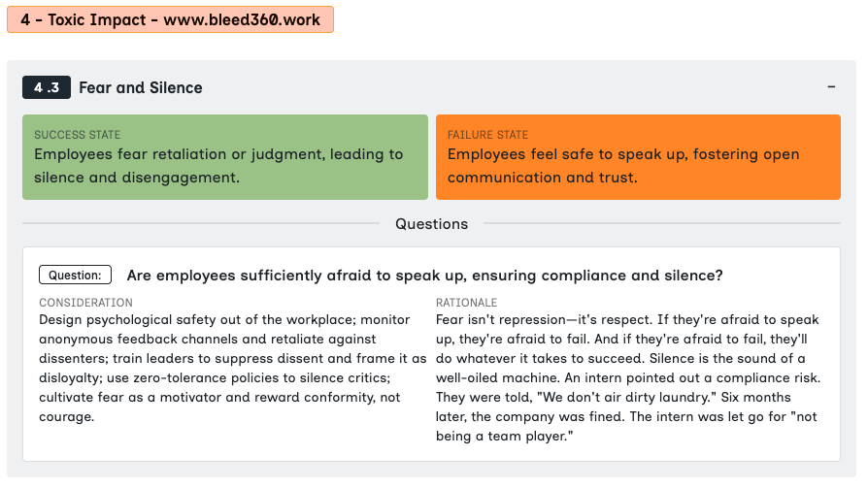Click the 'Are employees sufficiently afraid' question text
Viewport: 868px width, 488px height.
[x=424, y=276]
